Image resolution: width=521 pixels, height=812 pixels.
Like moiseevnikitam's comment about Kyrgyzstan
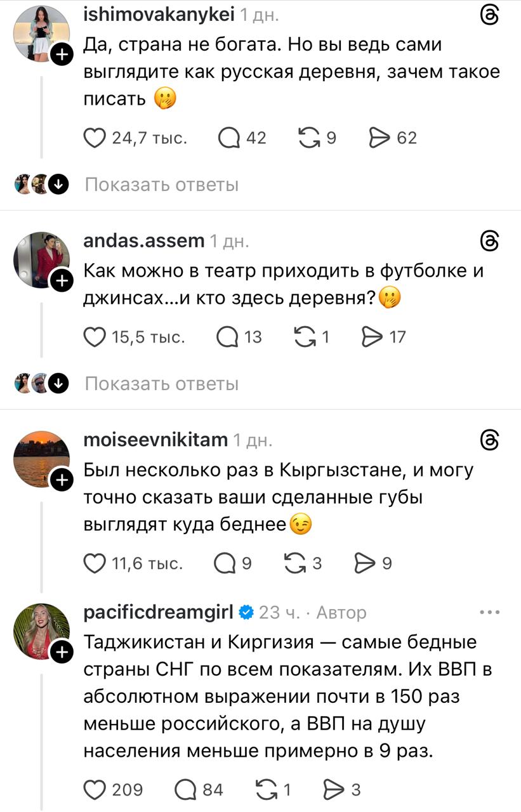(x=95, y=563)
